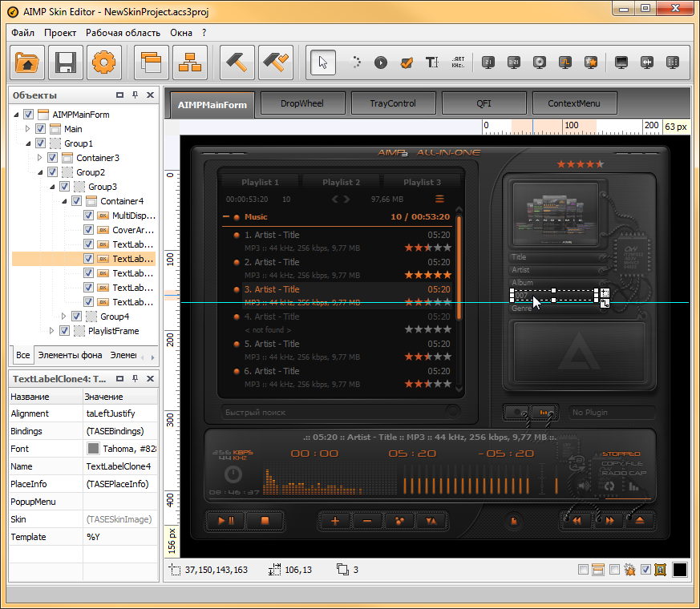Select the star rating display tool
The image size is (700, 609).
[x=591, y=63]
